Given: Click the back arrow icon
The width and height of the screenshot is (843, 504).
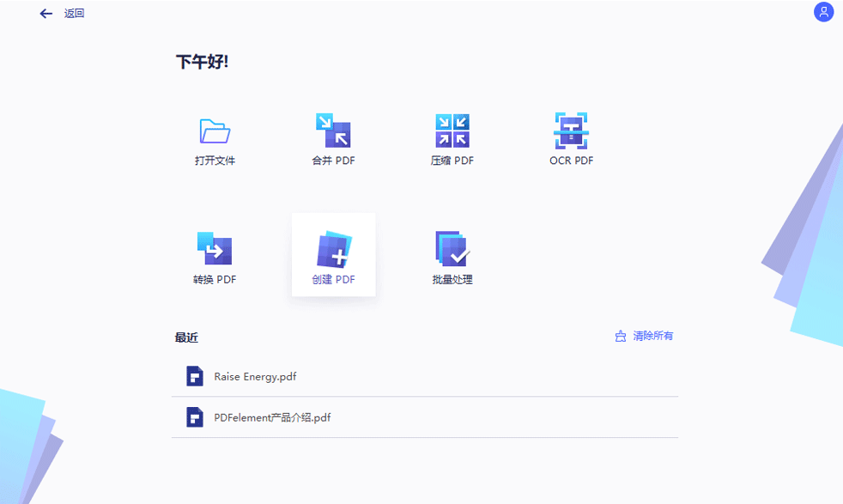Looking at the screenshot, I should [x=46, y=14].
